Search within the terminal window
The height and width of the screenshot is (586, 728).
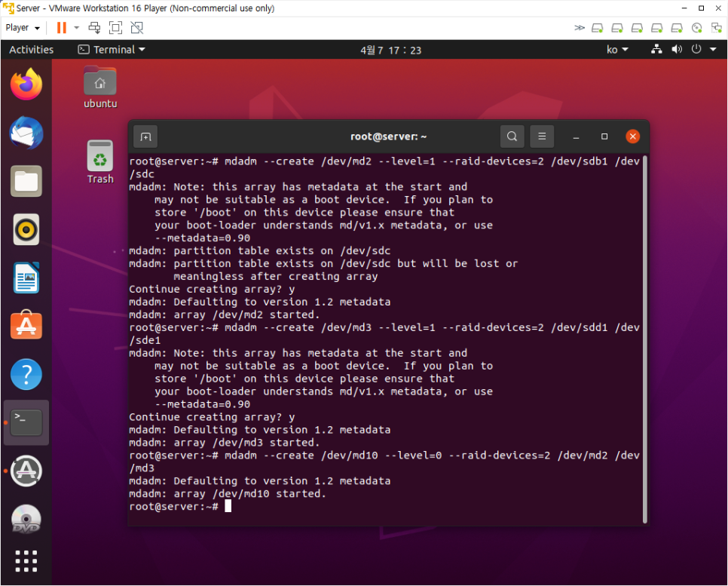(512, 137)
